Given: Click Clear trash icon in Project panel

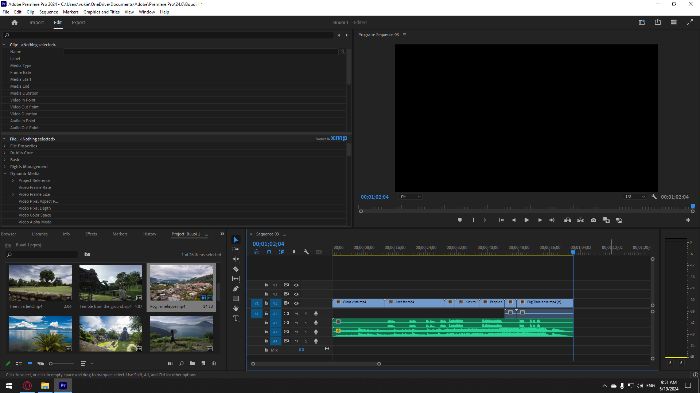Looking at the screenshot, I should 214,364.
